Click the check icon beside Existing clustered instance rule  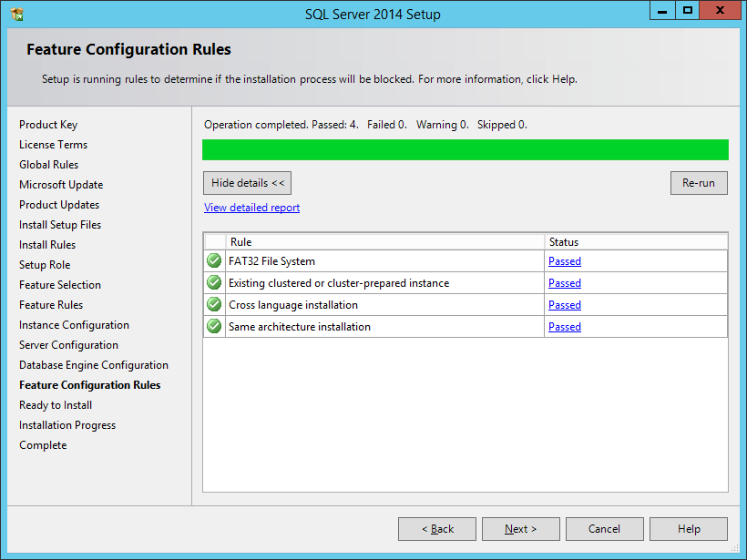(214, 283)
